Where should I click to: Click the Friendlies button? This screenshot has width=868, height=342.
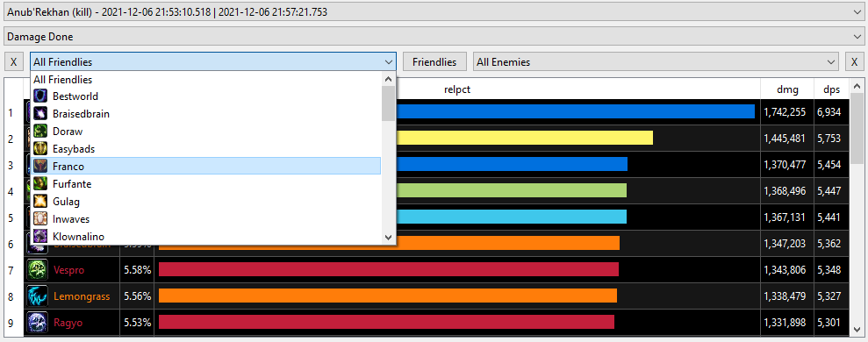[x=434, y=62]
